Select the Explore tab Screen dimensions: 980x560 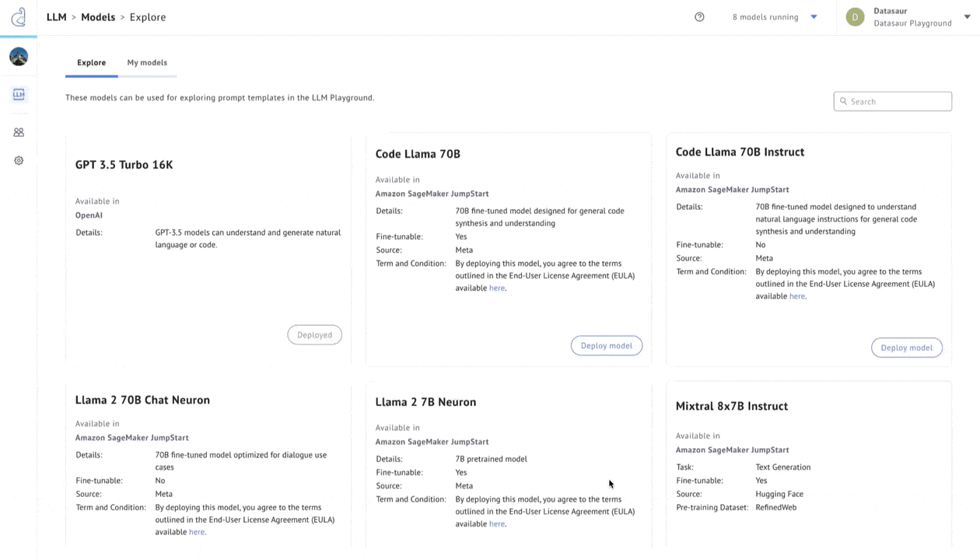(x=91, y=63)
